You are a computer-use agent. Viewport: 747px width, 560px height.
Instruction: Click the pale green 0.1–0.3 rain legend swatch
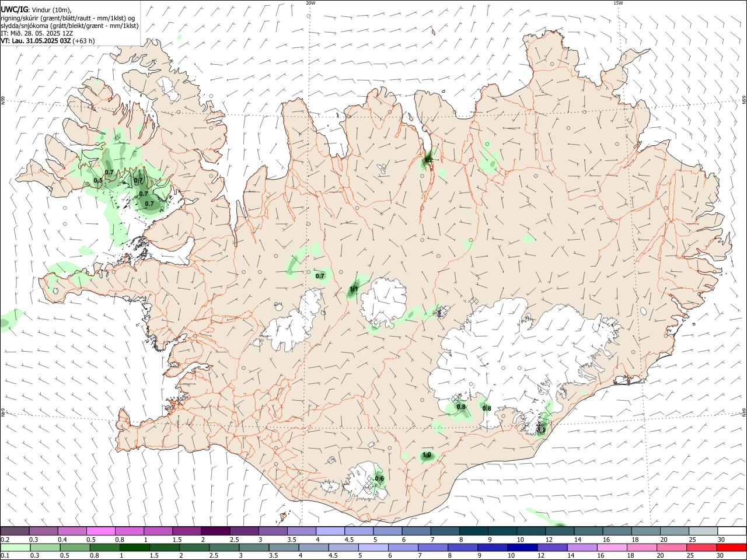16,548
